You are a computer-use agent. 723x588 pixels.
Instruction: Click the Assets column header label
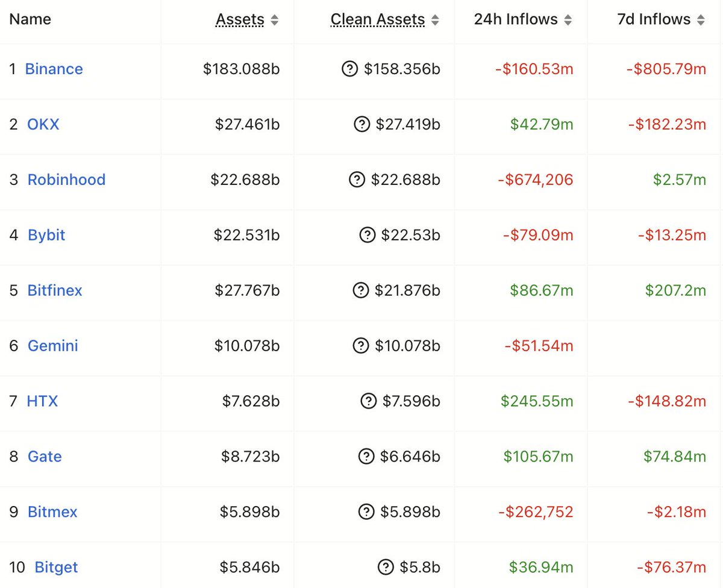(240, 19)
